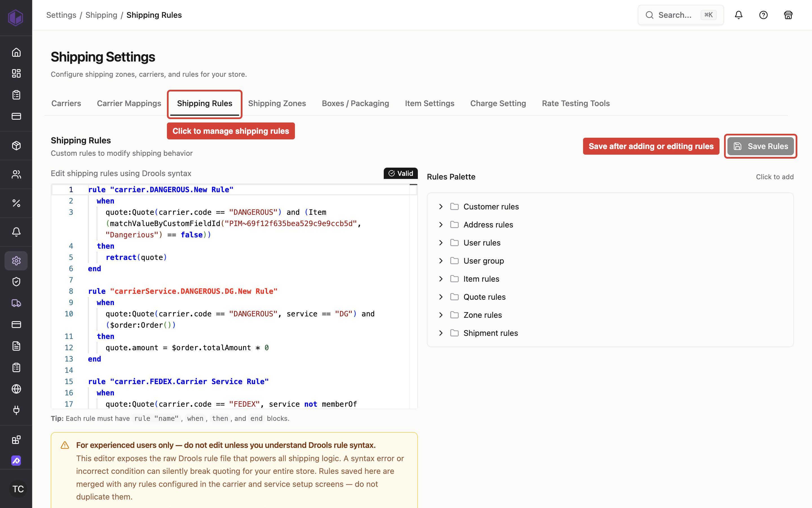Switch to the Shipping Zones tab

(x=277, y=104)
